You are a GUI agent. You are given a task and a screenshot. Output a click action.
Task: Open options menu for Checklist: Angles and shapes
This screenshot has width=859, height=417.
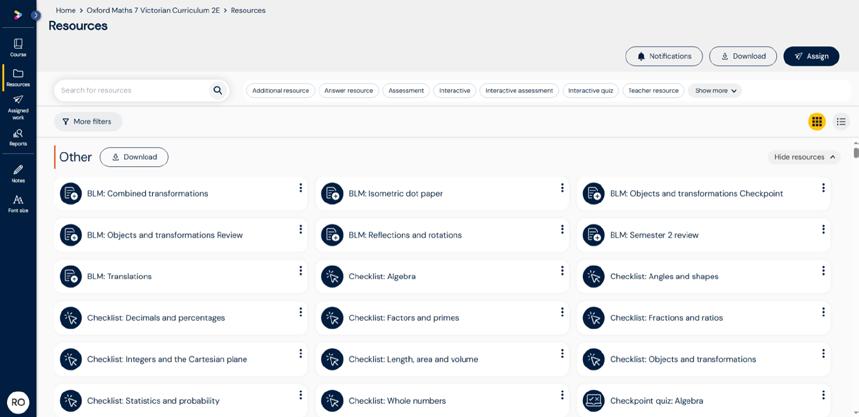point(823,271)
